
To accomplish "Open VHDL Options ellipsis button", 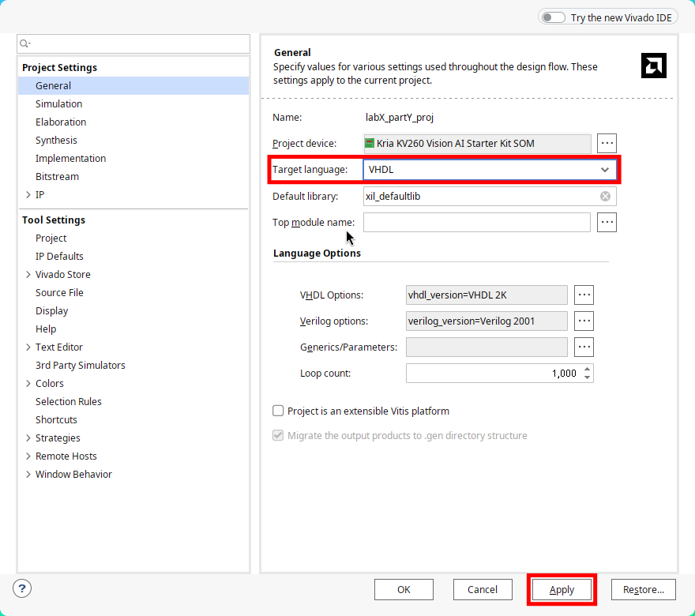I will (x=584, y=295).
